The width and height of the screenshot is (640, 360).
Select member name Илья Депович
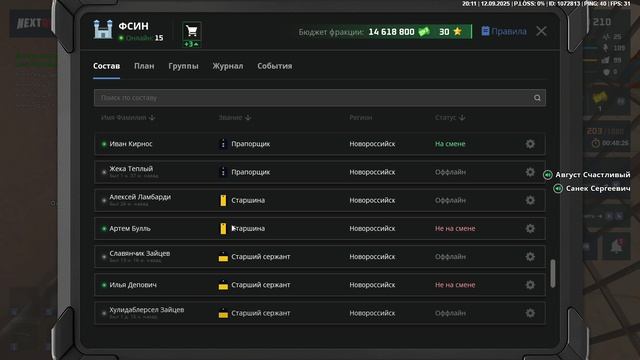(133, 284)
